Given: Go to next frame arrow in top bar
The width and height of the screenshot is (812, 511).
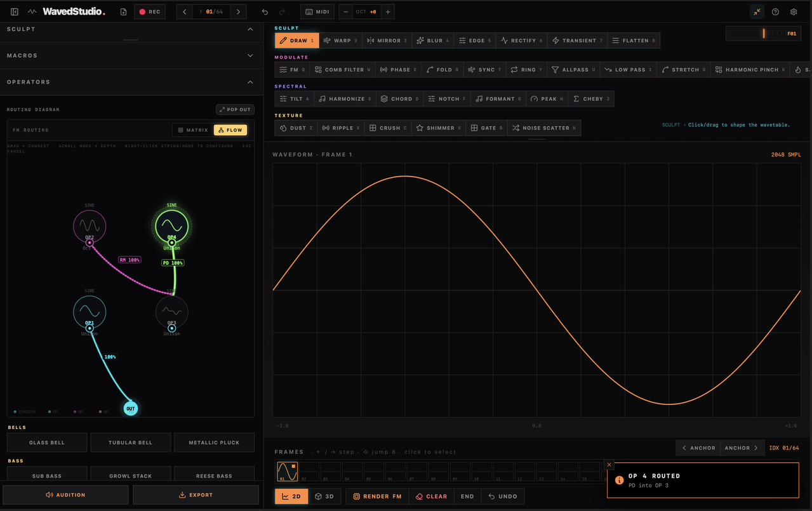Looking at the screenshot, I should tap(238, 11).
